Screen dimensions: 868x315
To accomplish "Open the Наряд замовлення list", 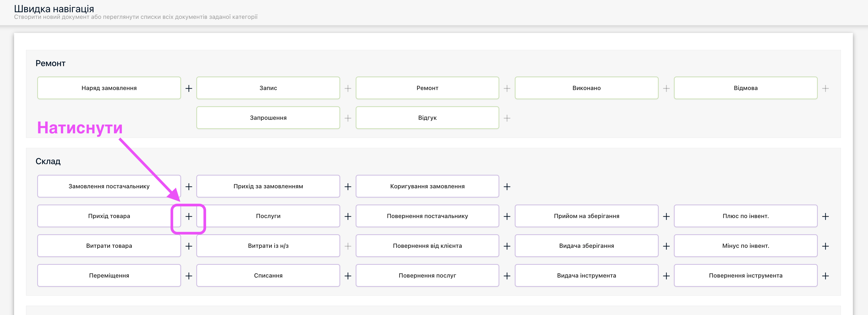I will (x=109, y=88).
